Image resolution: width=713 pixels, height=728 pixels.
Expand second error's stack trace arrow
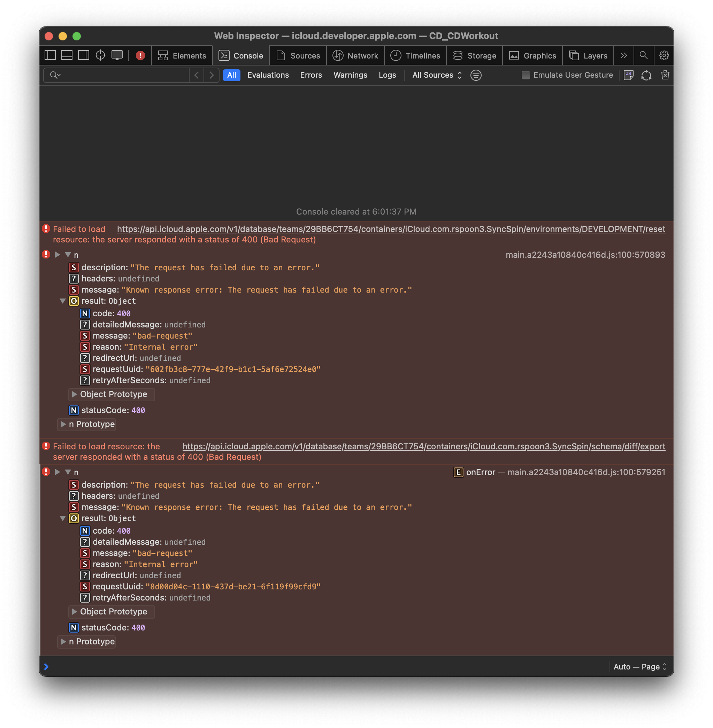57,472
